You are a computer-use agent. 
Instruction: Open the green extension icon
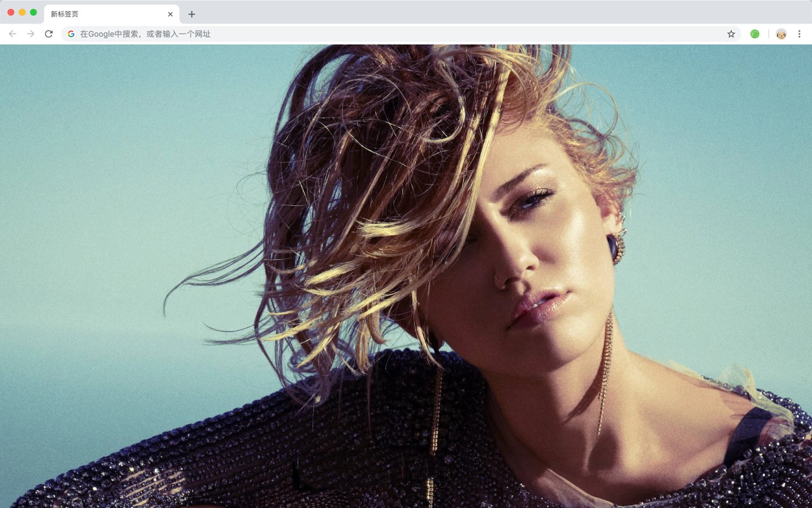[x=755, y=34]
